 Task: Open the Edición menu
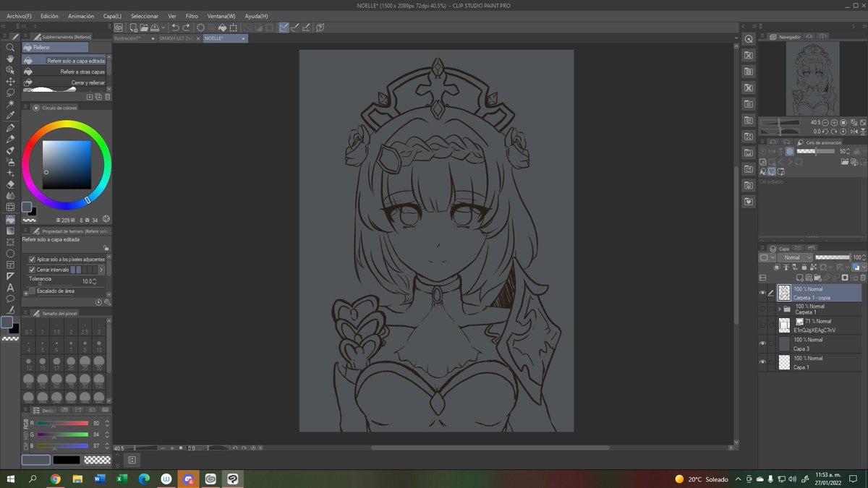tap(49, 15)
